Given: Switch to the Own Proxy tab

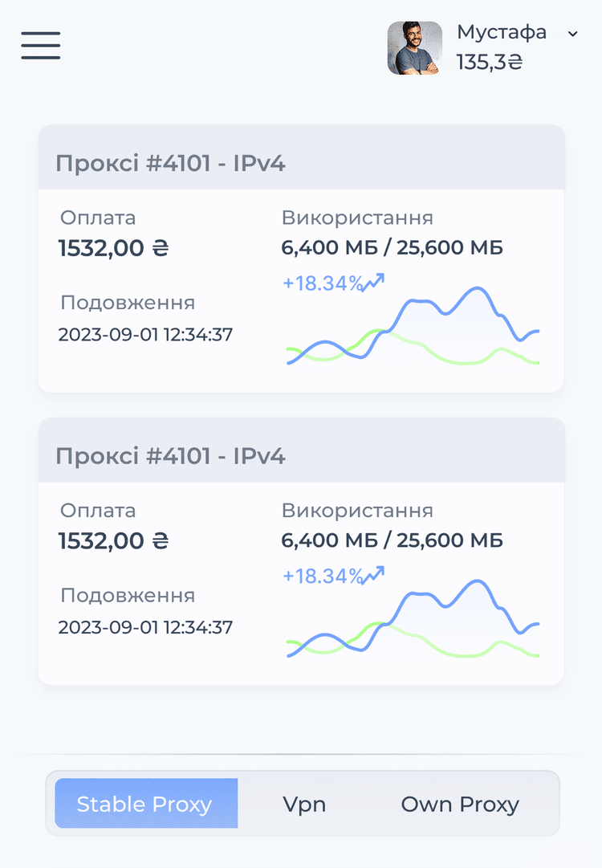Looking at the screenshot, I should click(459, 803).
